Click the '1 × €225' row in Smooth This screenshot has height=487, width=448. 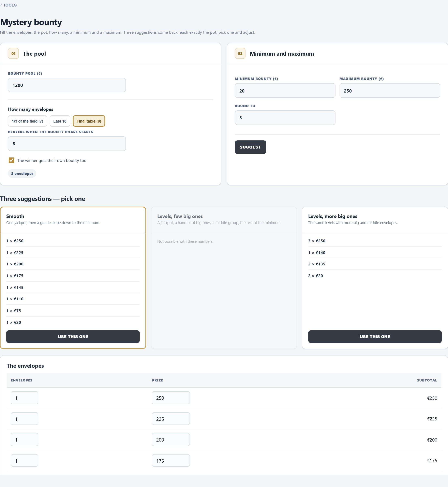[x=73, y=253]
